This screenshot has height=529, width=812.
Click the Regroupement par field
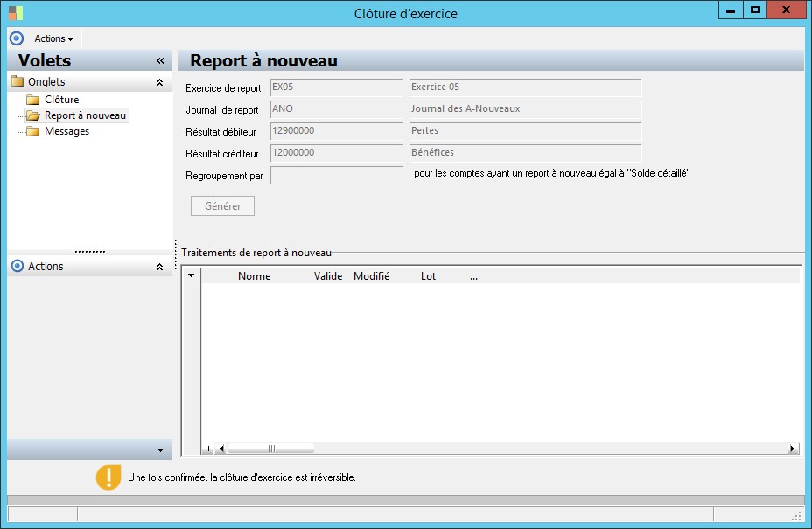[336, 175]
